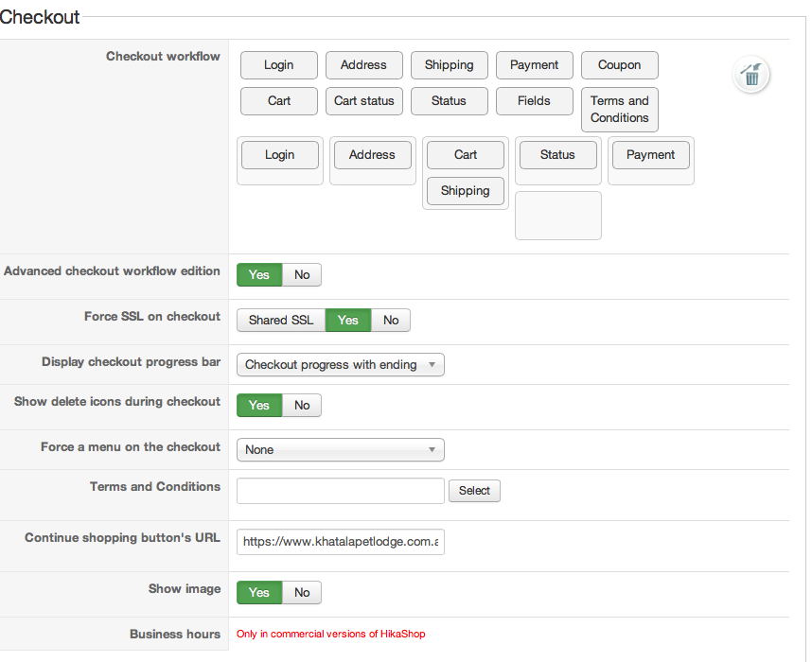Click the empty workflow step box

point(558,216)
